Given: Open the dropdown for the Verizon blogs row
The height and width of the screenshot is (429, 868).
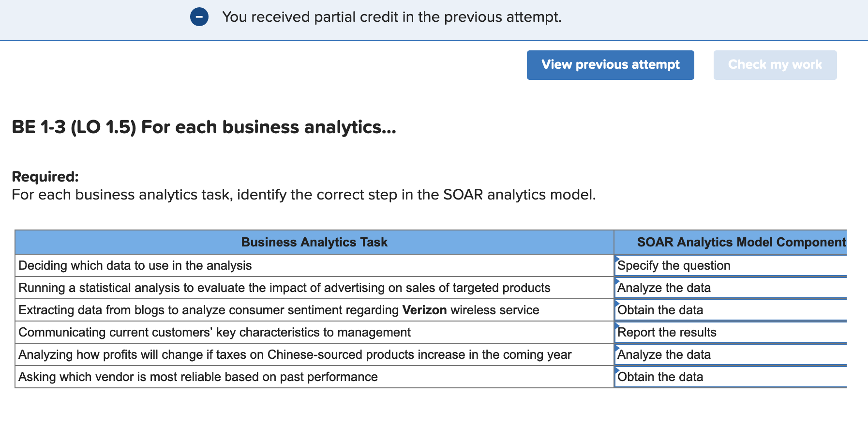Looking at the screenshot, I should click(731, 310).
